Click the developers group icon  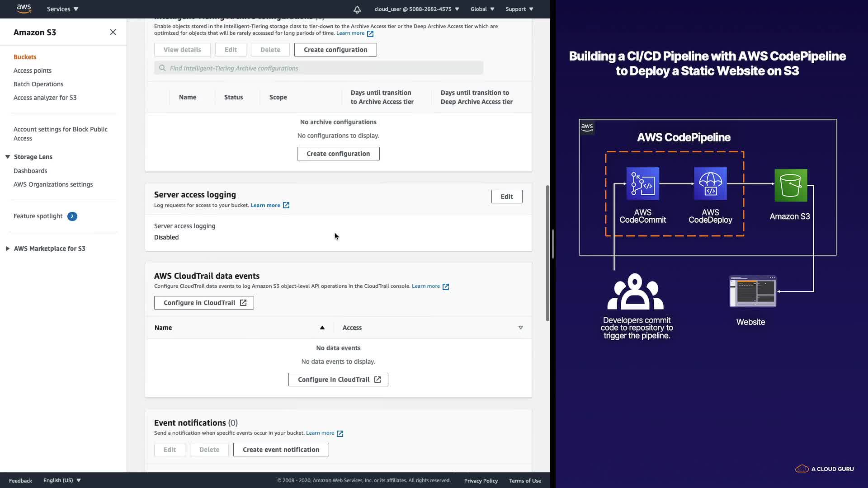click(x=635, y=291)
